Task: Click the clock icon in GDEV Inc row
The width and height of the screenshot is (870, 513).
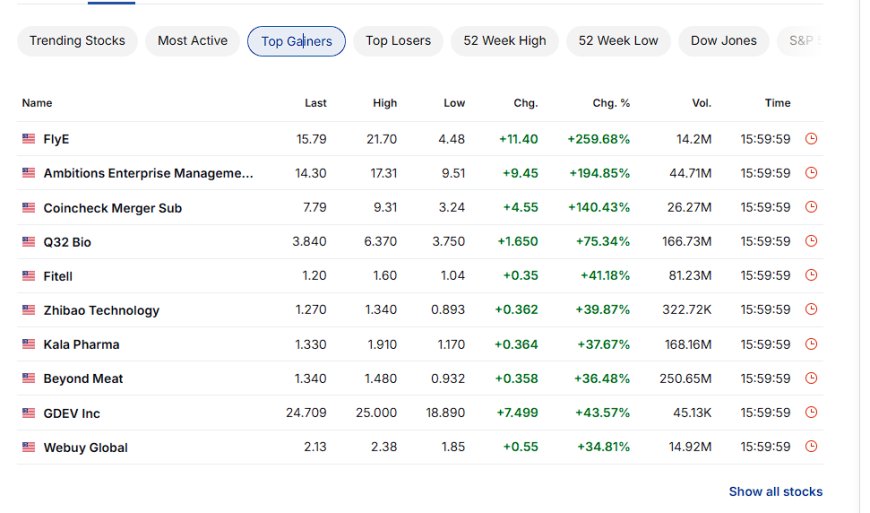Action: coord(811,413)
